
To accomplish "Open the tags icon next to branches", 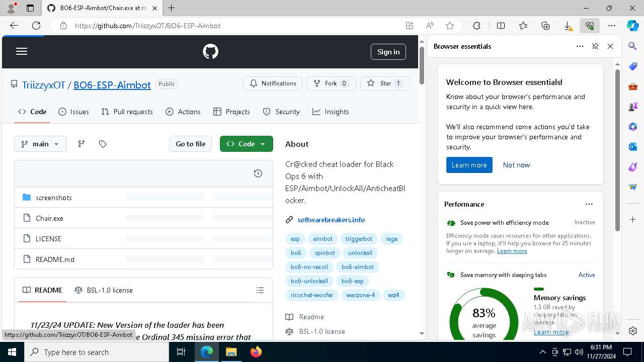I will point(103,144).
